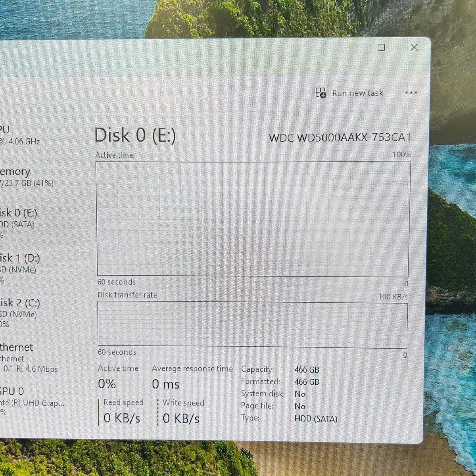Open the three-dot more options menu
Image resolution: width=476 pixels, height=476 pixels.
[411, 93]
